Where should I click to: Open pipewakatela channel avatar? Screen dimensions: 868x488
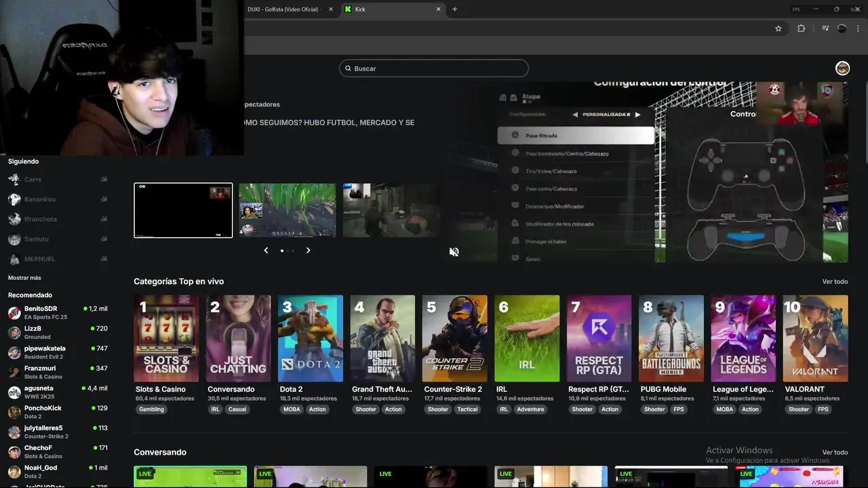tap(14, 352)
